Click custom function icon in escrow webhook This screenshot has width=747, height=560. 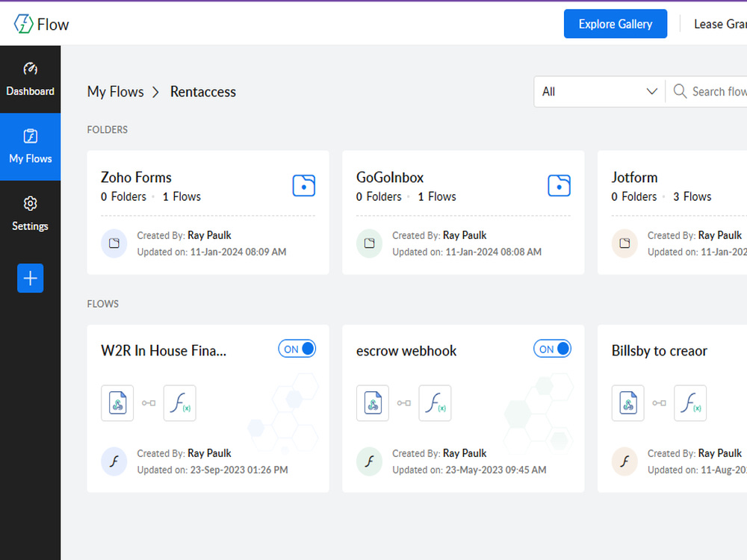click(435, 403)
